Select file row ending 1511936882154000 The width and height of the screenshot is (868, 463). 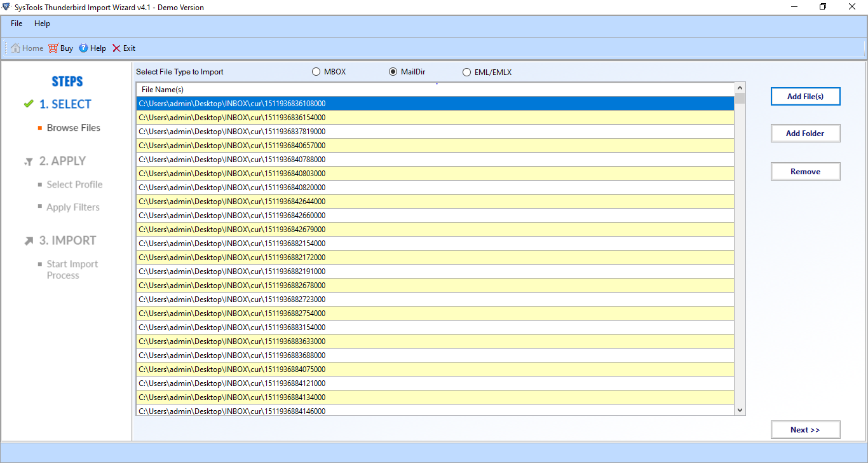pos(435,244)
